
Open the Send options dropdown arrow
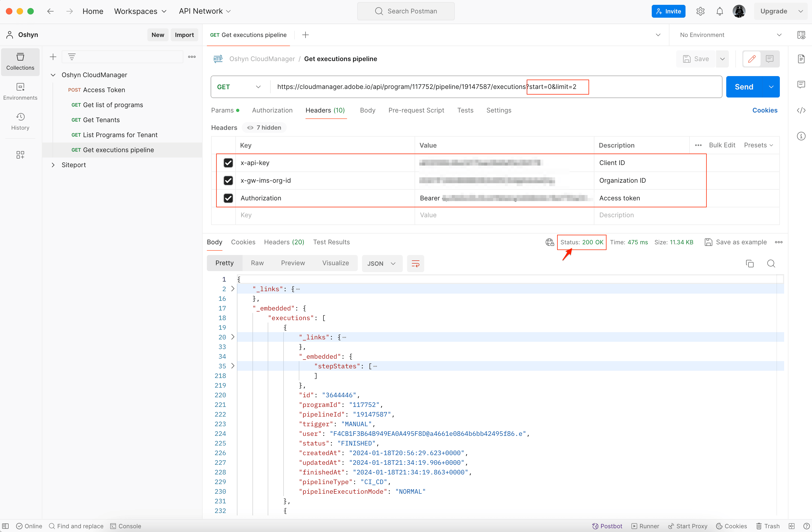pyautogui.click(x=771, y=87)
